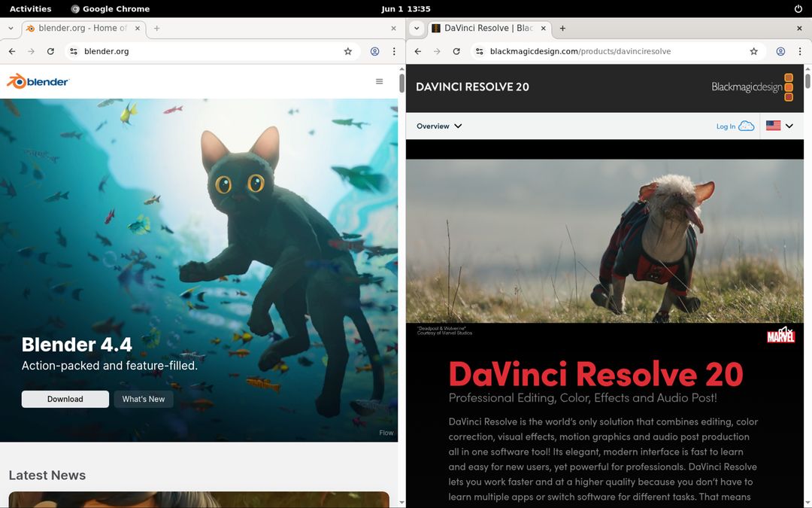This screenshot has height=508, width=812.
Task: Open tab search dropdown in blender.org window
Action: pos(11,29)
